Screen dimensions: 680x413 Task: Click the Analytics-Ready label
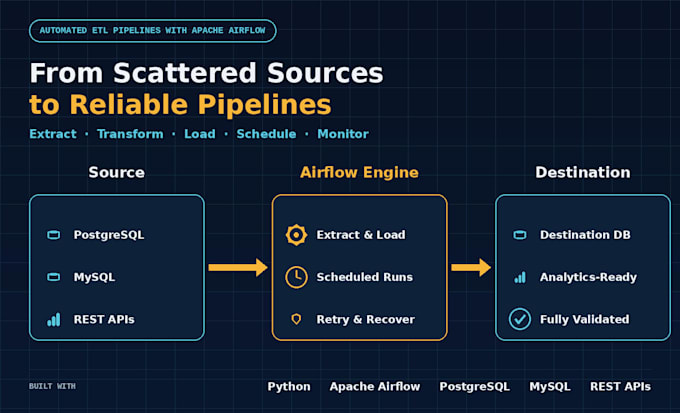[588, 277]
